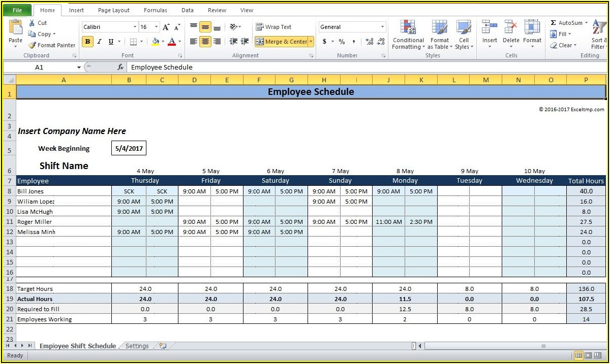This screenshot has height=364, width=610.
Task: Click the AutoSum sigma icon
Action: click(554, 23)
